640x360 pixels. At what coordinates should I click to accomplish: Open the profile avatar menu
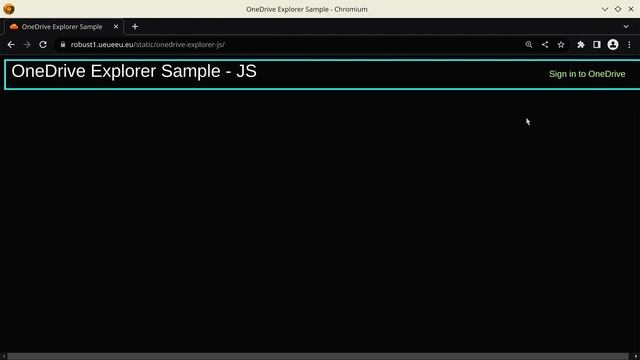613,44
